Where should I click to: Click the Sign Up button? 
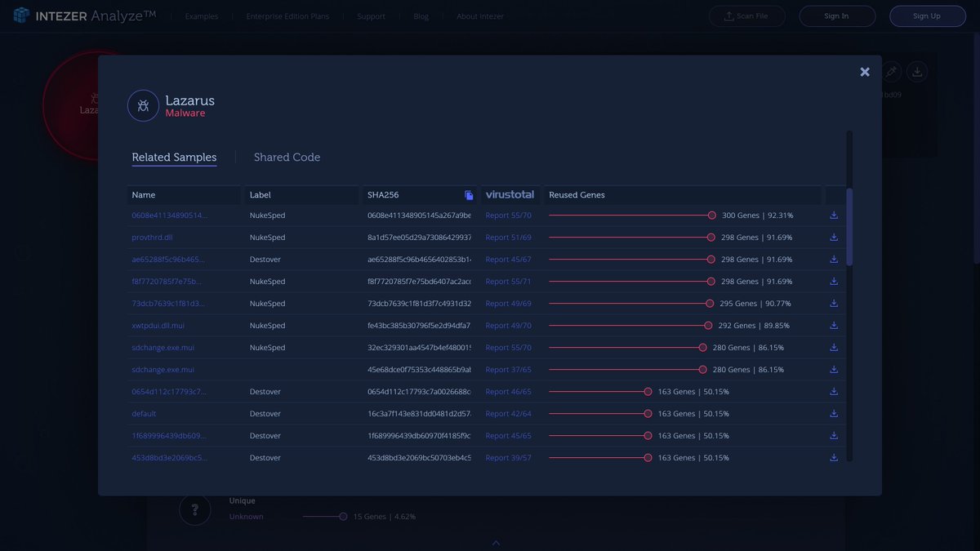pos(928,16)
